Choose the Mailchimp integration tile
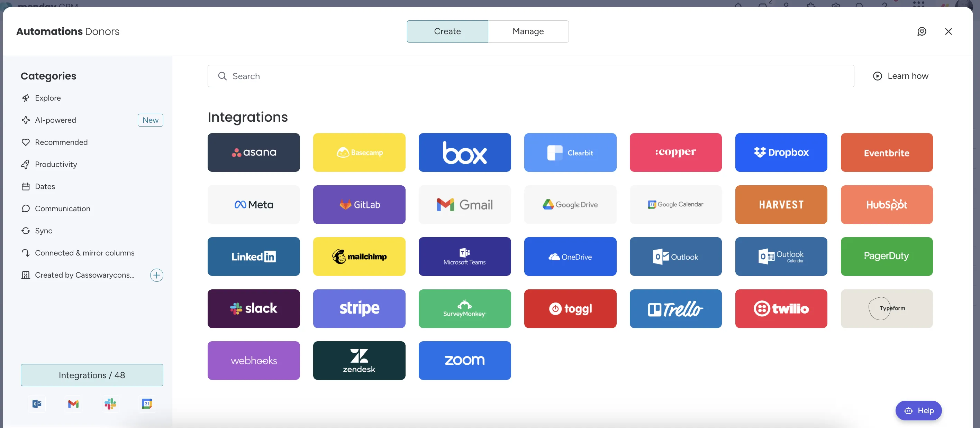This screenshot has width=980, height=428. [x=359, y=257]
